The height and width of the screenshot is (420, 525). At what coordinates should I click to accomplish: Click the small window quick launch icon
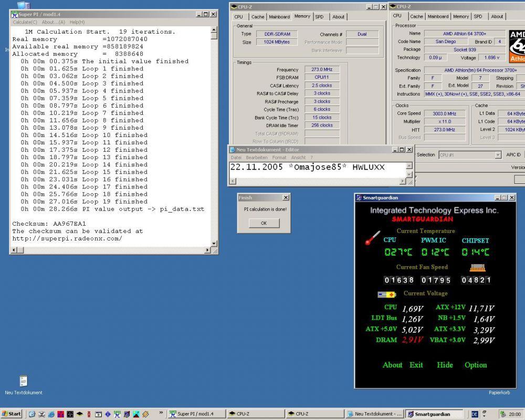click(x=99, y=414)
